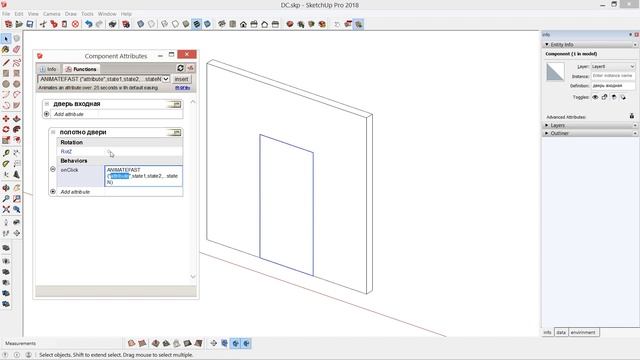This screenshot has height=360, width=640.
Task: Click the Refresh icon in Component Attributes
Action: click(x=180, y=68)
